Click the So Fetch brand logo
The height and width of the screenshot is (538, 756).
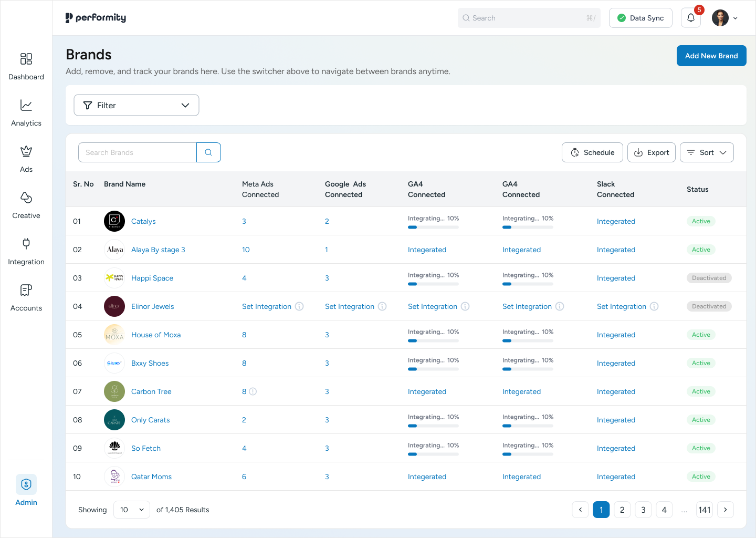click(114, 448)
